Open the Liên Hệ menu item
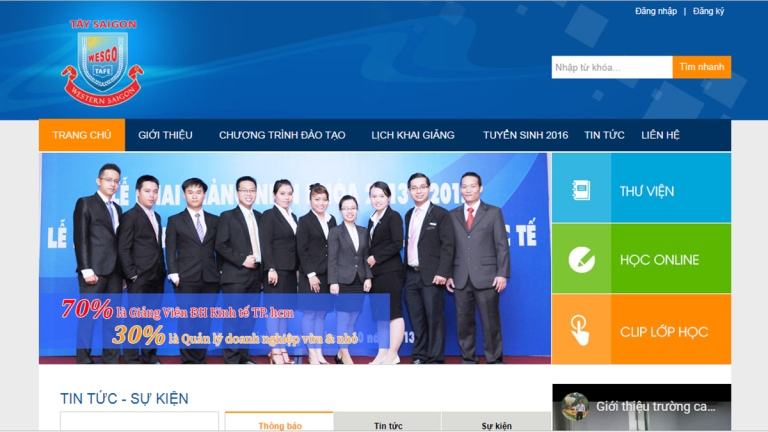Screen dimensions: 768x432 (660, 135)
